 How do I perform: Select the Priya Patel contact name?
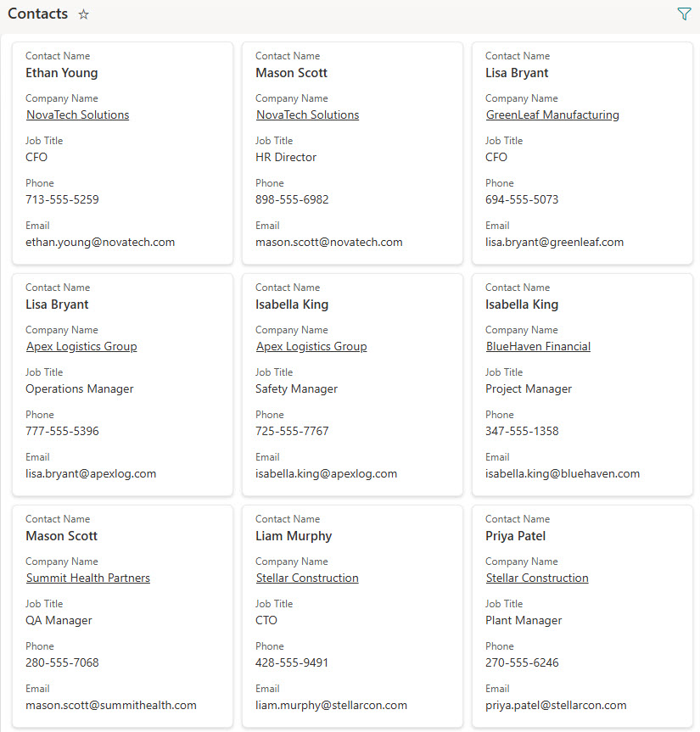[x=515, y=536]
